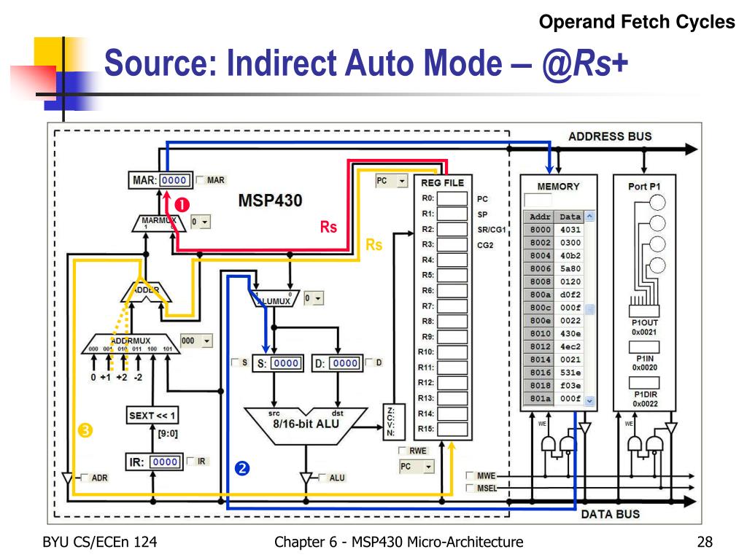Open the MARMUX select dropdown
The width and height of the screenshot is (747, 560).
pyautogui.click(x=201, y=222)
